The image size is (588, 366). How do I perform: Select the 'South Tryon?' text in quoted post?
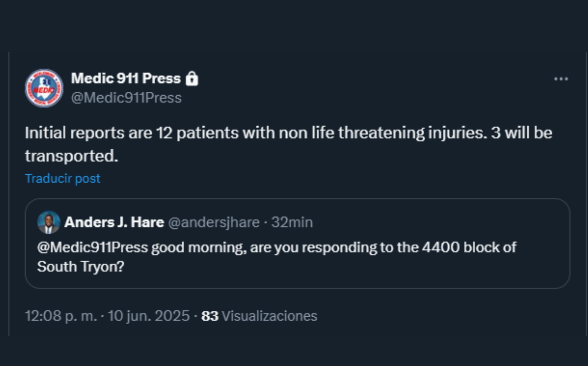[x=81, y=266]
